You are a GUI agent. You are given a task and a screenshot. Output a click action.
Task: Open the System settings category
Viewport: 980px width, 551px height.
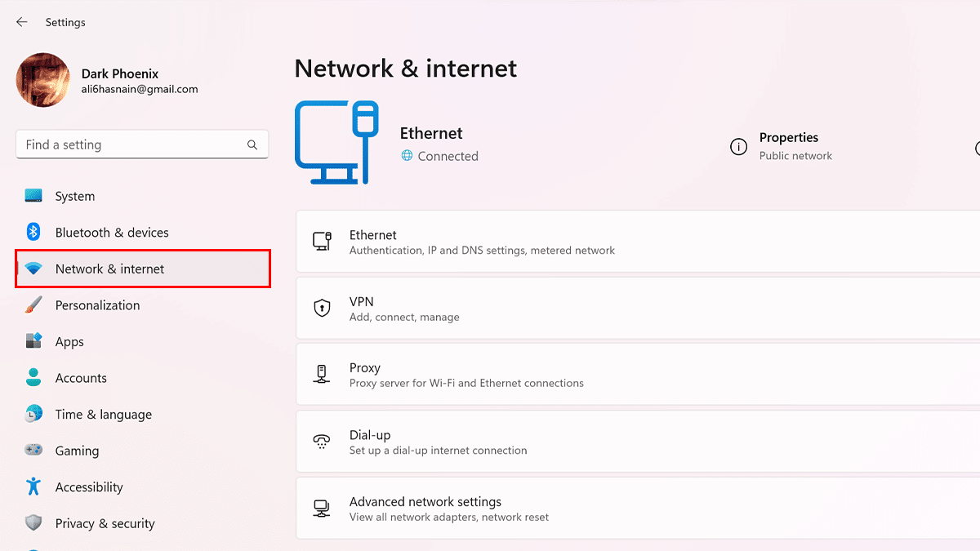click(75, 197)
